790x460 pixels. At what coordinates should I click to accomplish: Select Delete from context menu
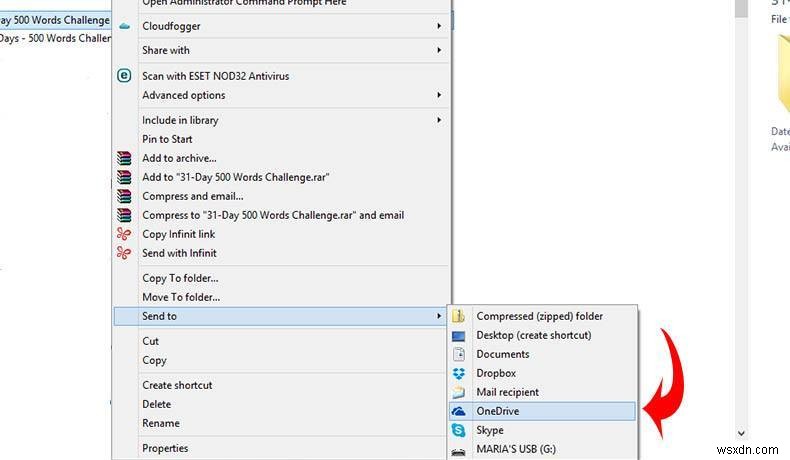[x=281, y=404]
